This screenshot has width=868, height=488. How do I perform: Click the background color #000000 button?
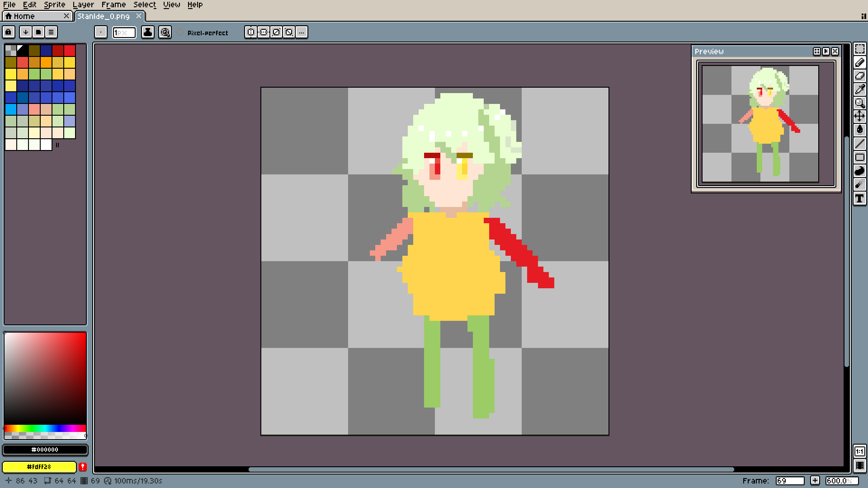pyautogui.click(x=45, y=450)
